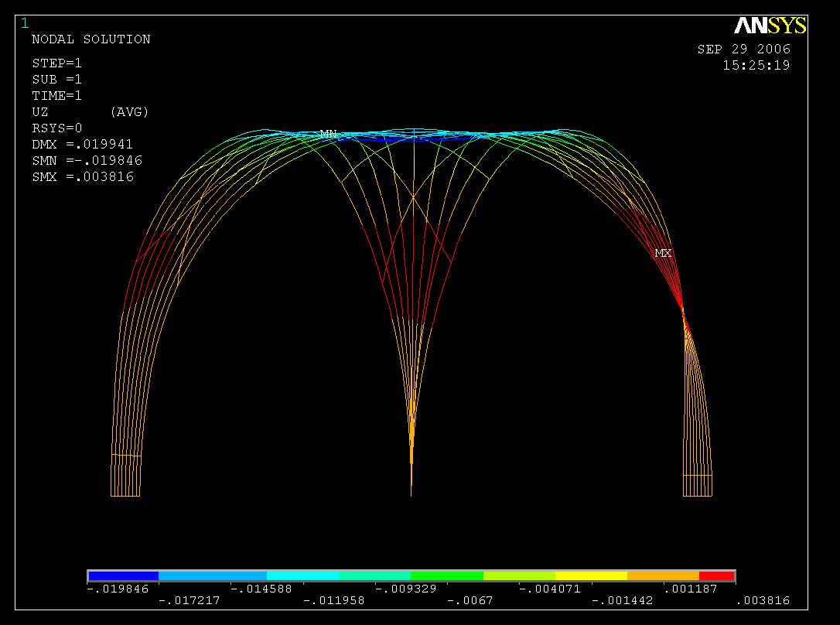Click the RSYS=0 text
This screenshot has height=625, width=840.
[56, 128]
